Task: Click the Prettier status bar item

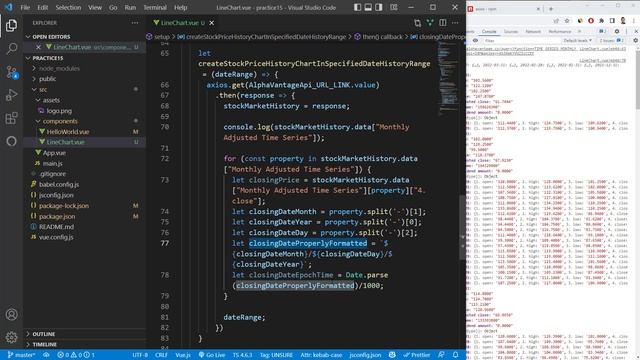Action: (417, 355)
